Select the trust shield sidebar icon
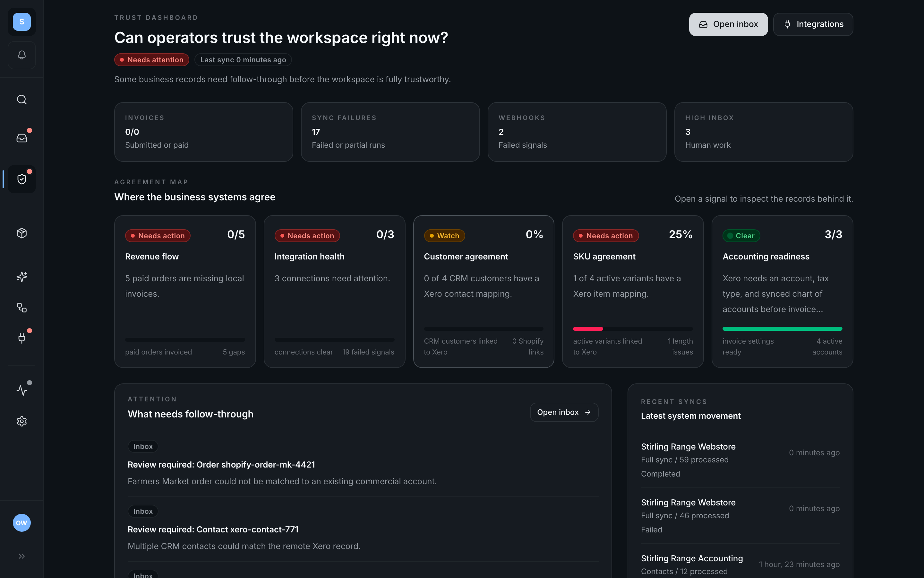Screen dimensions: 924x578 [22, 179]
